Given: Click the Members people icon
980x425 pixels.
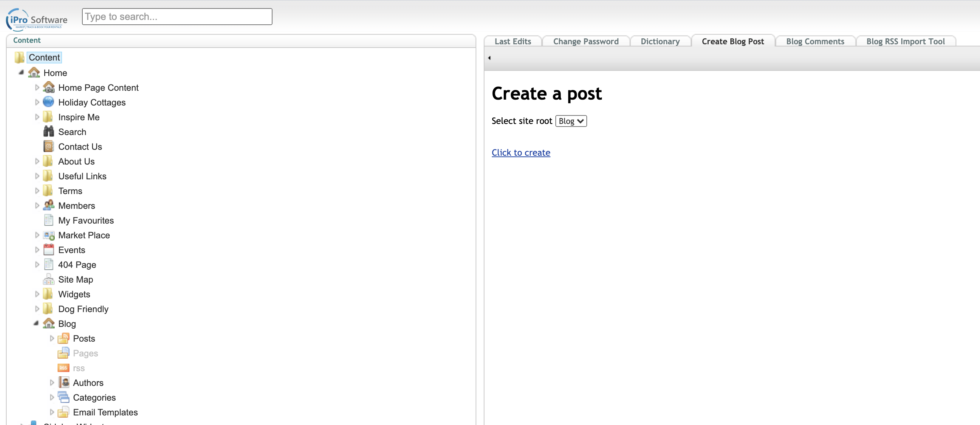Looking at the screenshot, I should click(48, 205).
